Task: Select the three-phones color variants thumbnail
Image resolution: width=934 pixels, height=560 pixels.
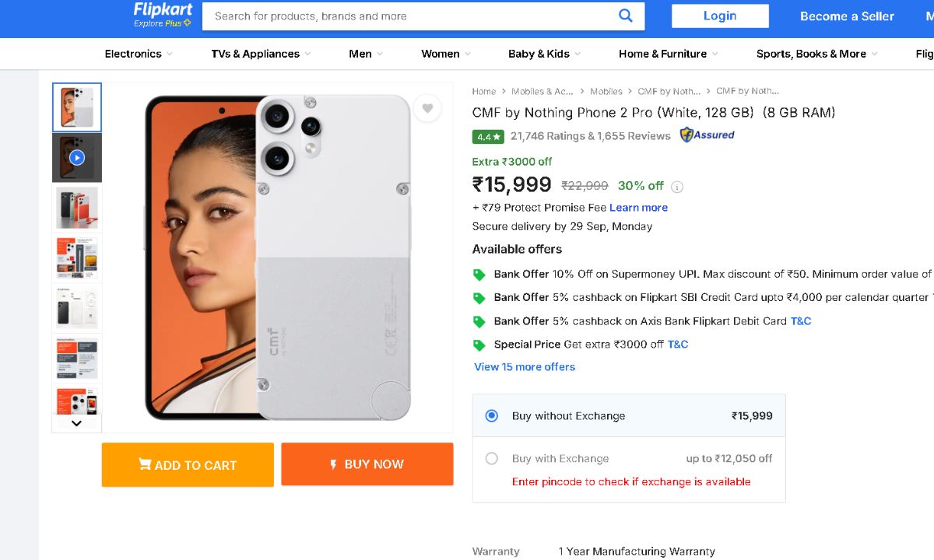Action: (77, 208)
